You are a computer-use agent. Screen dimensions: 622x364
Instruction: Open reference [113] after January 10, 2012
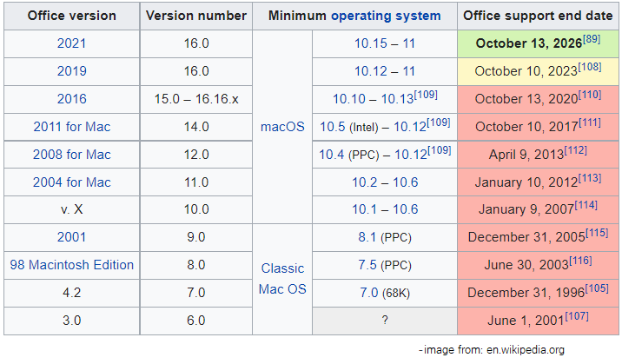point(590,178)
